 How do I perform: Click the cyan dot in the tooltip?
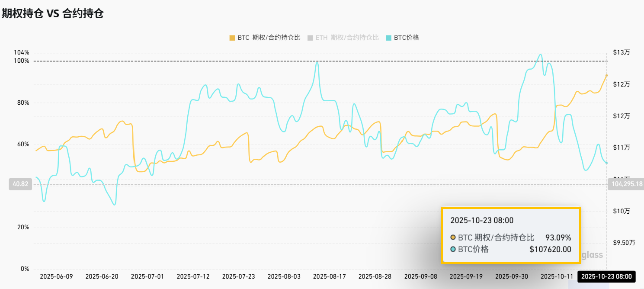[453, 249]
